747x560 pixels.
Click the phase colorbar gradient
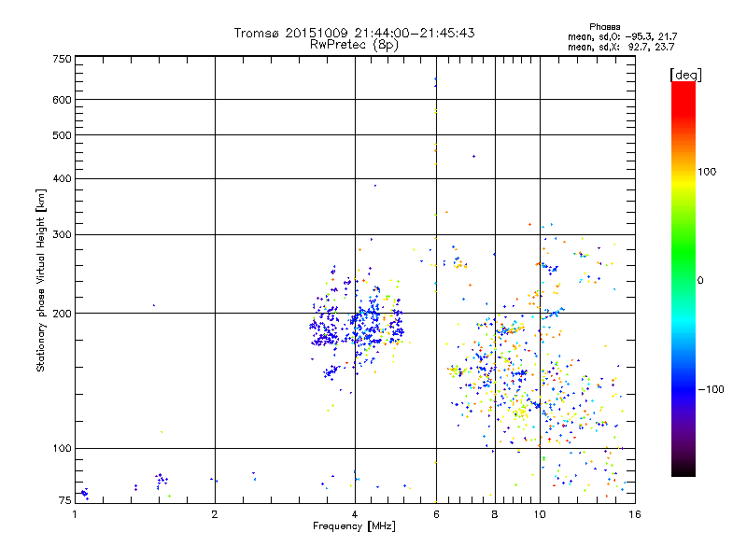point(684,279)
